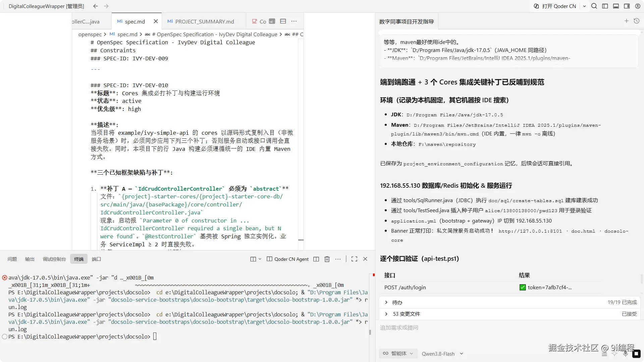This screenshot has width=644, height=362.
Task: Close the terminal panel
Action: [365, 259]
